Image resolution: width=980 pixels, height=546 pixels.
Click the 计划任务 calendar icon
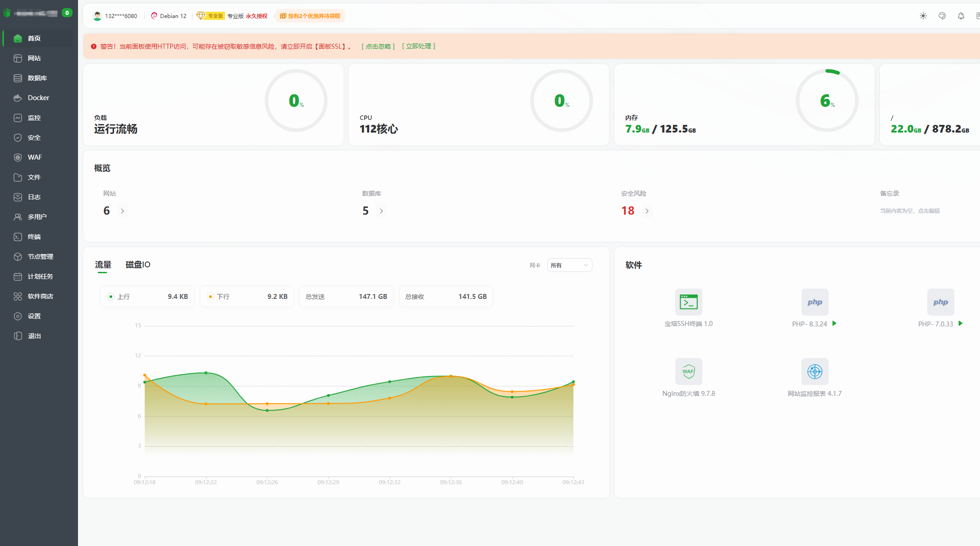(18, 276)
